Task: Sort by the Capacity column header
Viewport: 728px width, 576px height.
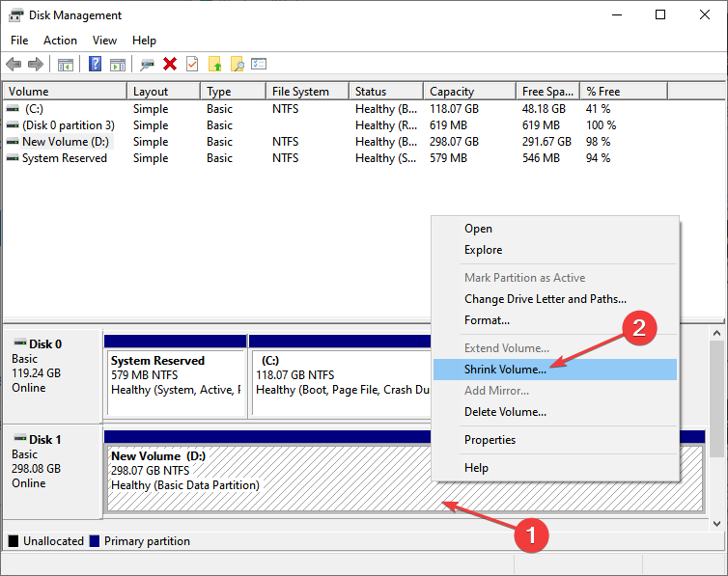Action: click(x=470, y=92)
